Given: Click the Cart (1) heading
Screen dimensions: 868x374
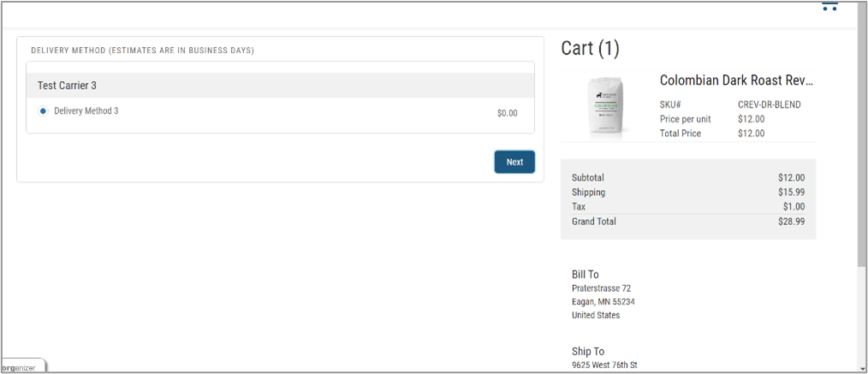Looking at the screenshot, I should [x=590, y=49].
